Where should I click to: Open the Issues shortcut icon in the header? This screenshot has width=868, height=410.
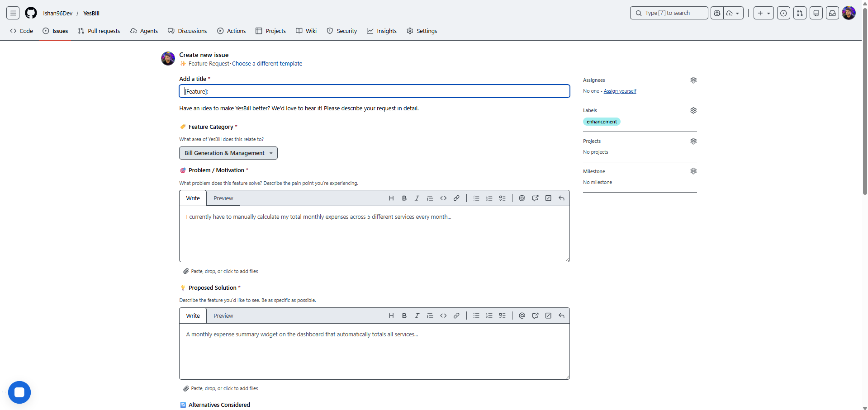point(784,13)
